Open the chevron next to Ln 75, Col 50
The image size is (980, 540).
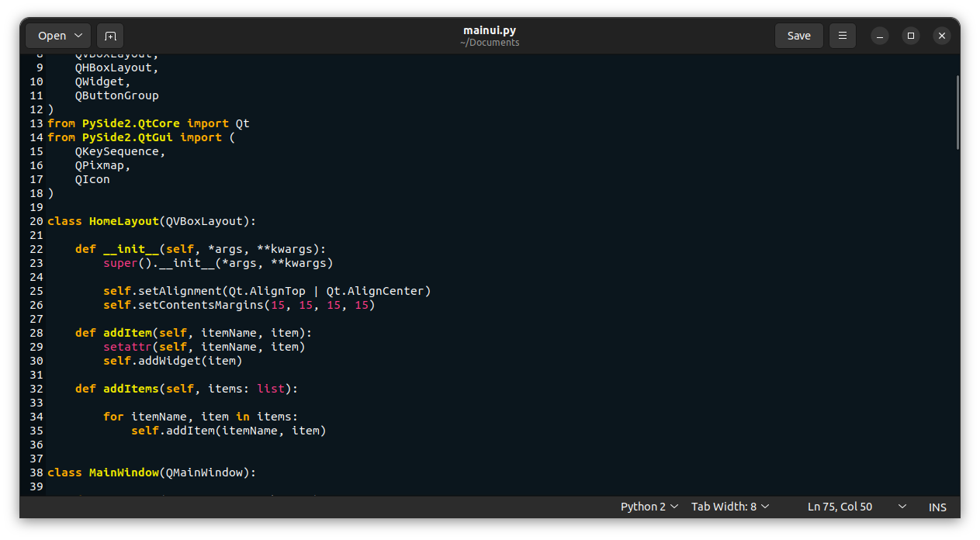click(902, 507)
